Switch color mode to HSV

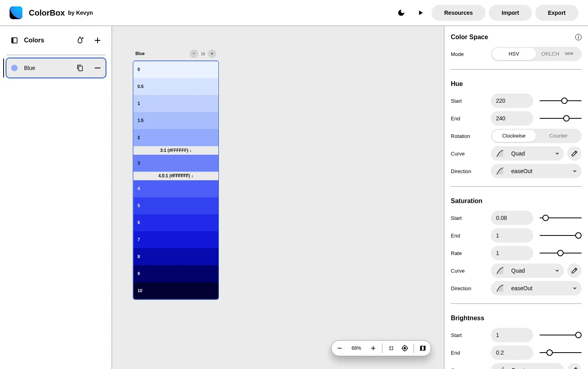point(514,54)
